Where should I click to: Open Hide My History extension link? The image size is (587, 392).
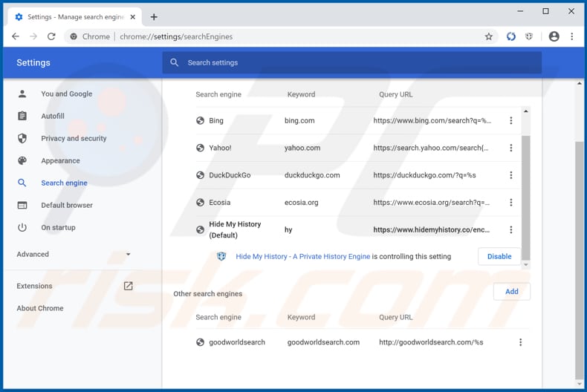302,256
